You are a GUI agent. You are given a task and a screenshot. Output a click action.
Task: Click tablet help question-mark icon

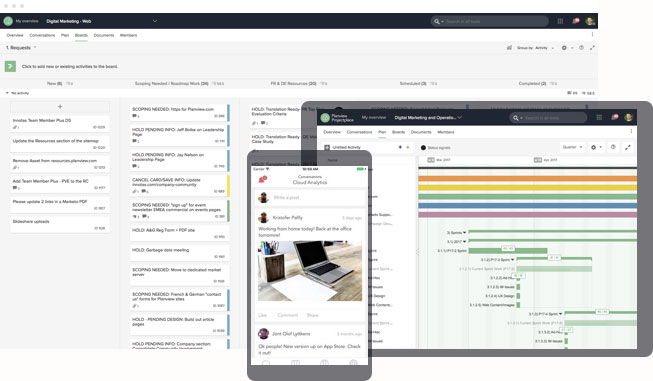[613, 147]
